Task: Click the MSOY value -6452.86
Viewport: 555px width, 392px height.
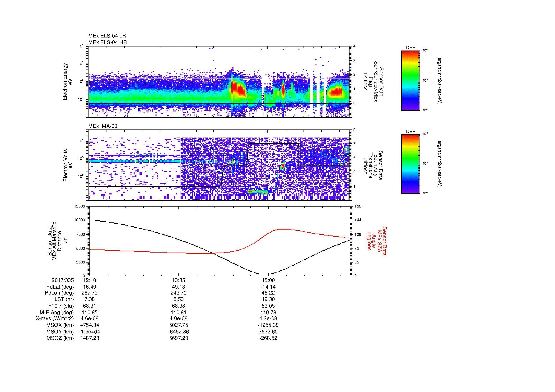Action: 179,332
